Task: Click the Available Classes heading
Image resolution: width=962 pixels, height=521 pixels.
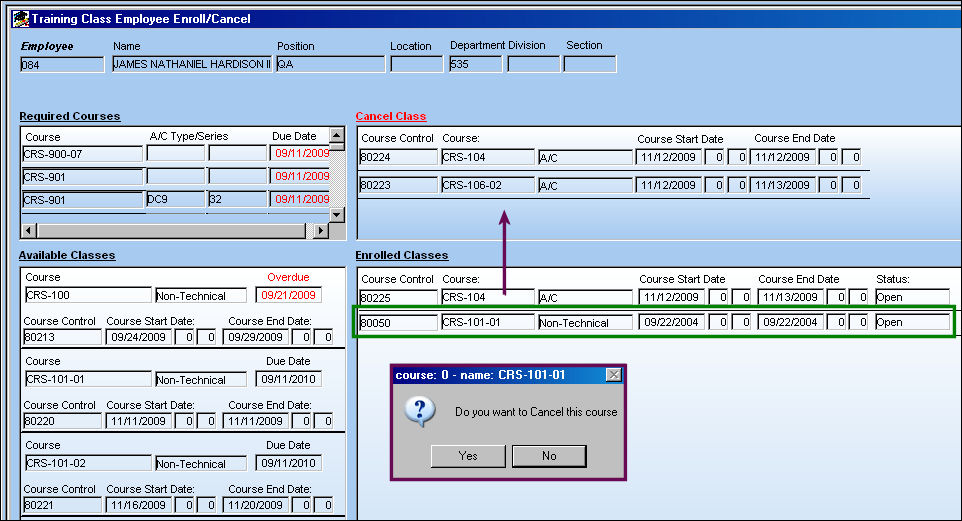Action: pyautogui.click(x=67, y=255)
